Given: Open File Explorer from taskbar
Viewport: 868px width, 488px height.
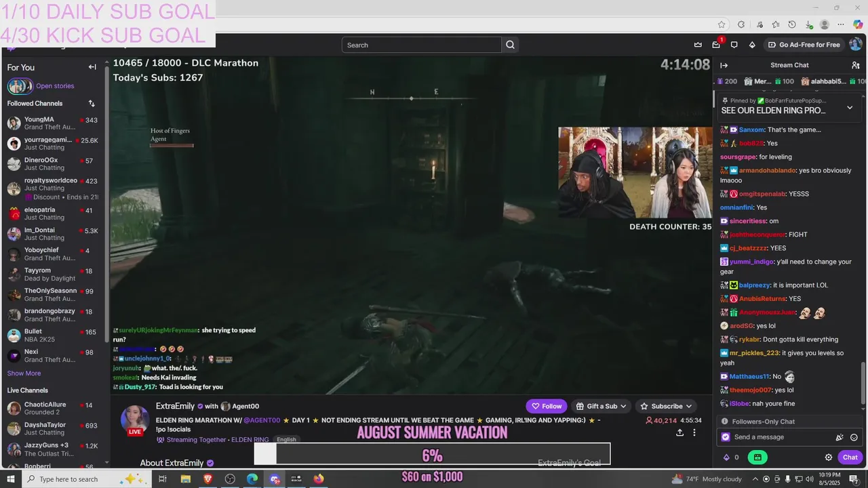Looking at the screenshot, I should tap(185, 479).
